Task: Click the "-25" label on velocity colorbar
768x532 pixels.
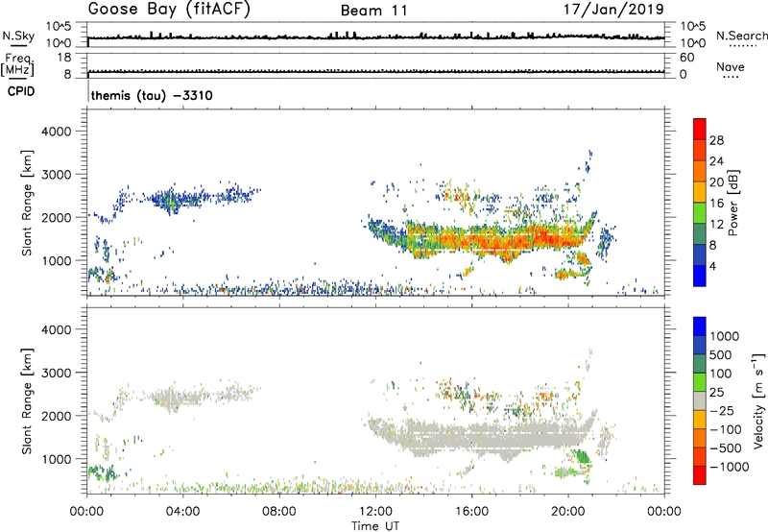Action: (722, 411)
